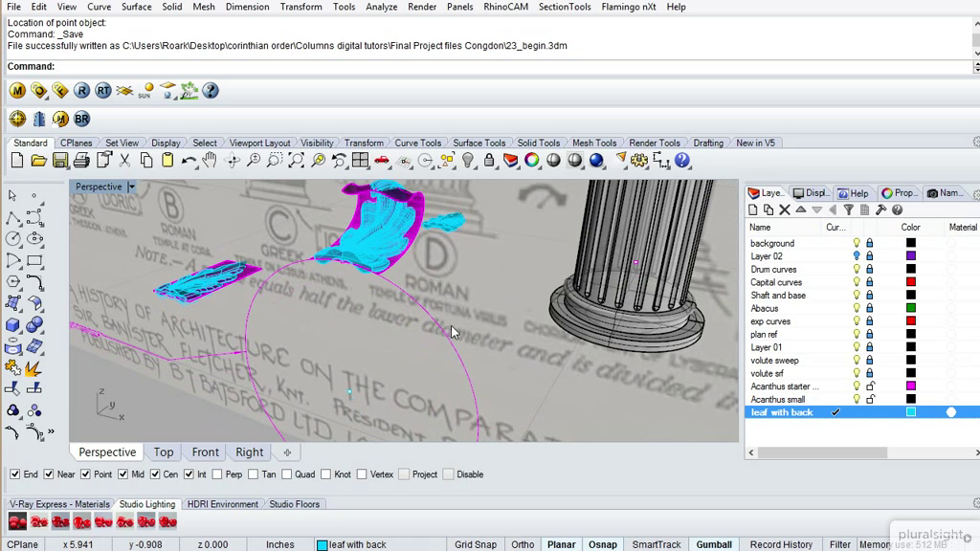
Task: Click the RT real-time render icon
Action: [x=103, y=91]
